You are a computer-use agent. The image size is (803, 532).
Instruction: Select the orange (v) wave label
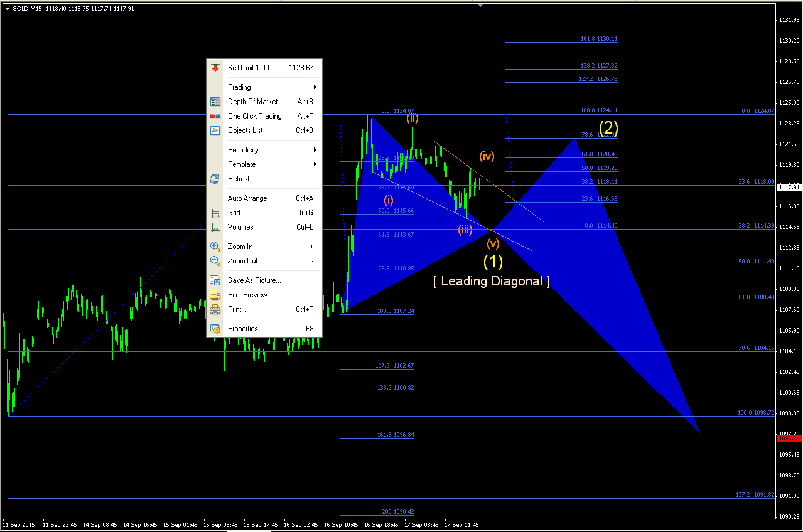point(493,243)
